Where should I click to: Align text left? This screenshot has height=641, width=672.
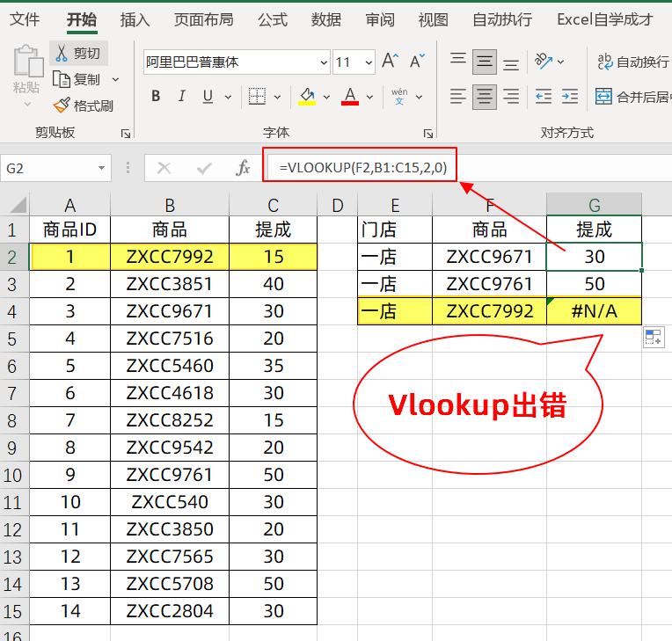click(x=458, y=97)
